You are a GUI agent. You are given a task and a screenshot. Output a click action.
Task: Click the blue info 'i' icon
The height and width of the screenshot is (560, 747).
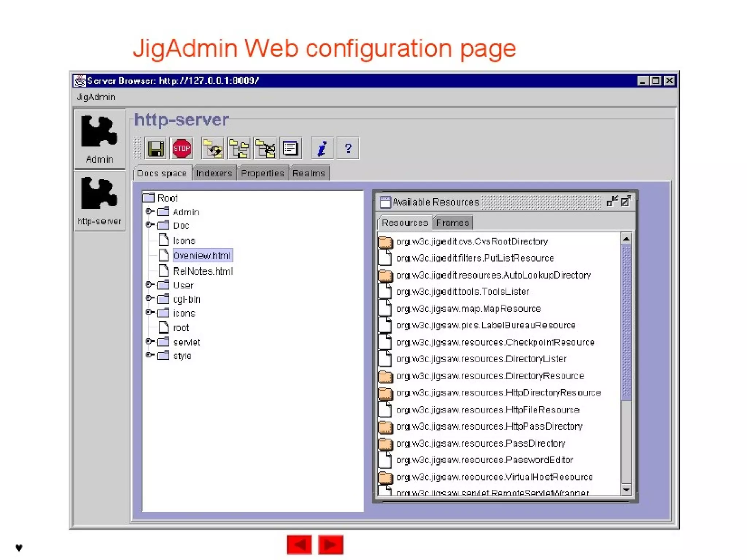tap(322, 148)
